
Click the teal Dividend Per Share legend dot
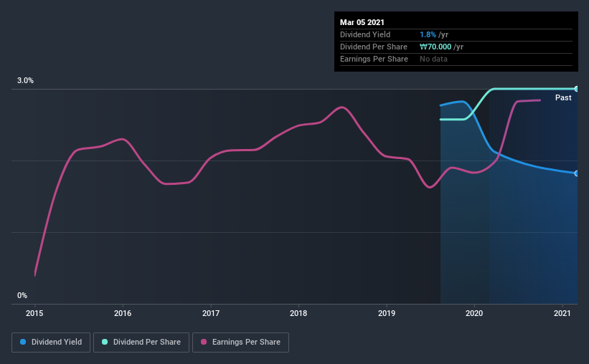tap(105, 342)
